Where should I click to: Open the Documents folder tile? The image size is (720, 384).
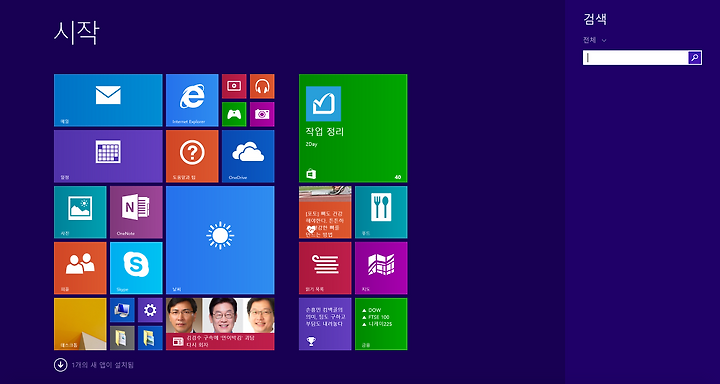coord(122,338)
